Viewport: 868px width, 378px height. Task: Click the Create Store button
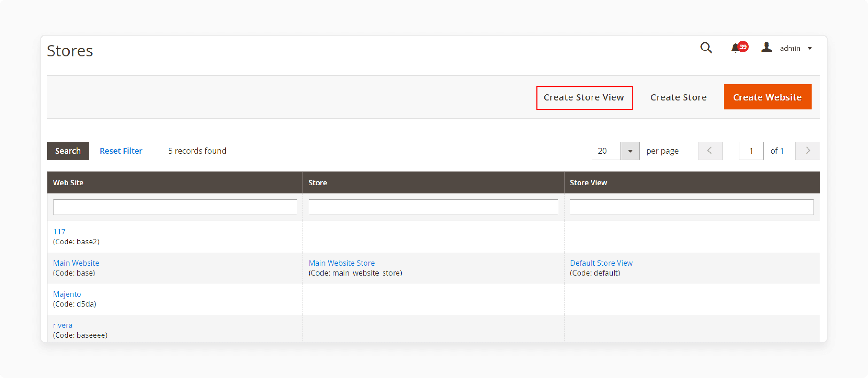click(678, 97)
